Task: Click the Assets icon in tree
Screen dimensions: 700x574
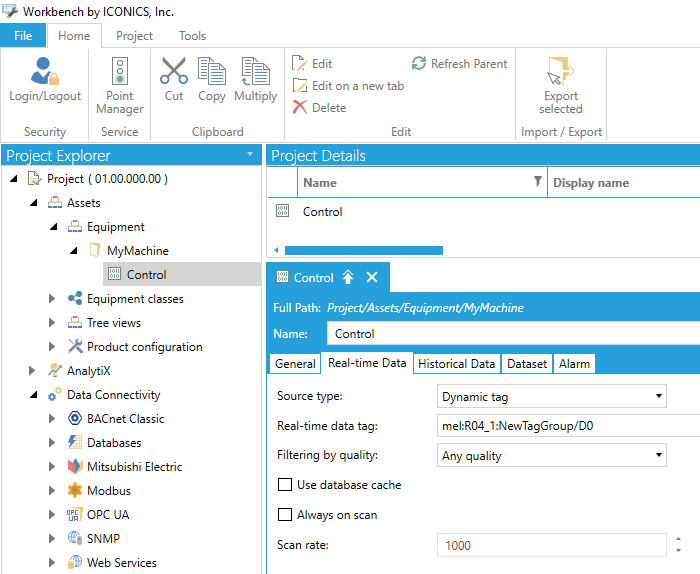Action: click(55, 203)
